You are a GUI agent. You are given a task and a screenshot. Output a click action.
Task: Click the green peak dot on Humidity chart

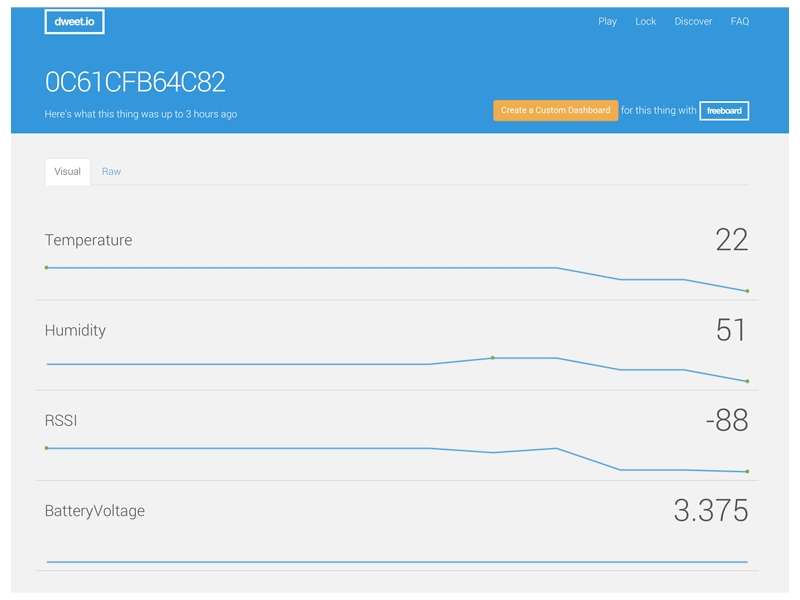(493, 358)
